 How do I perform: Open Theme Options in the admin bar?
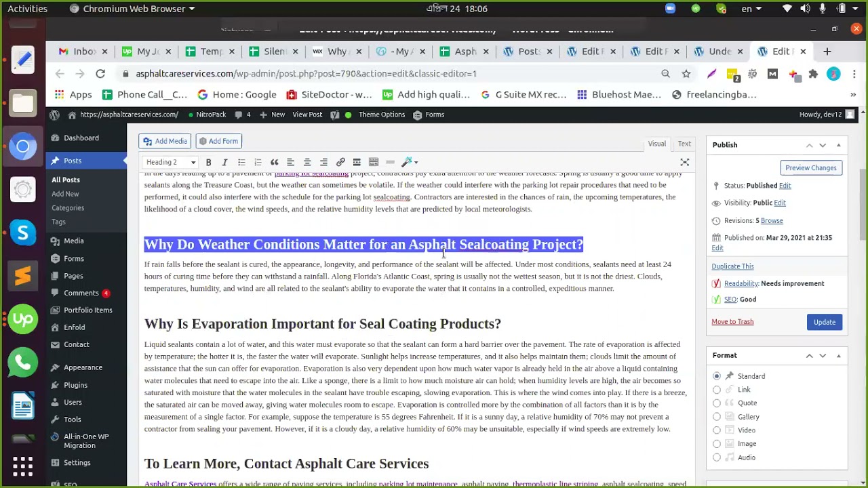382,115
